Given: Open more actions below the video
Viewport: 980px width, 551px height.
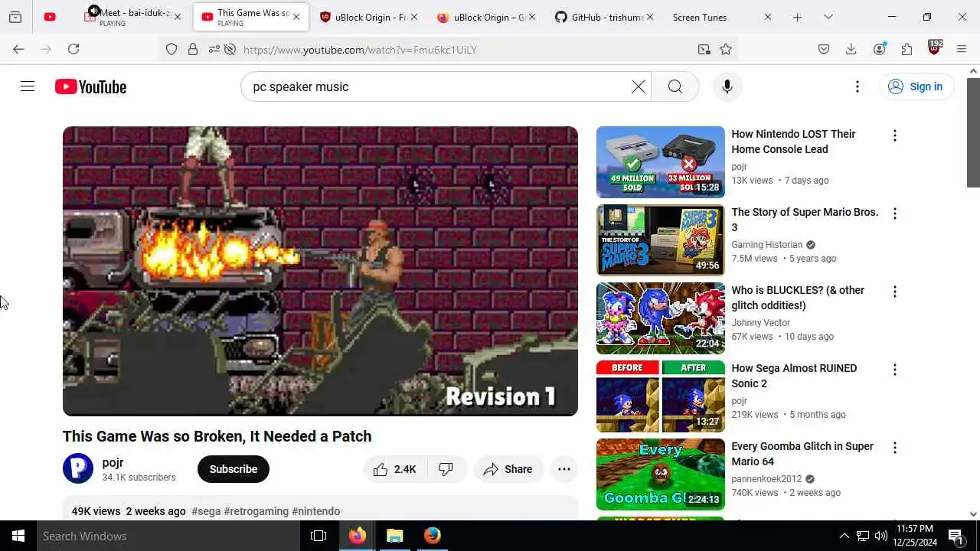Looking at the screenshot, I should coord(564,469).
